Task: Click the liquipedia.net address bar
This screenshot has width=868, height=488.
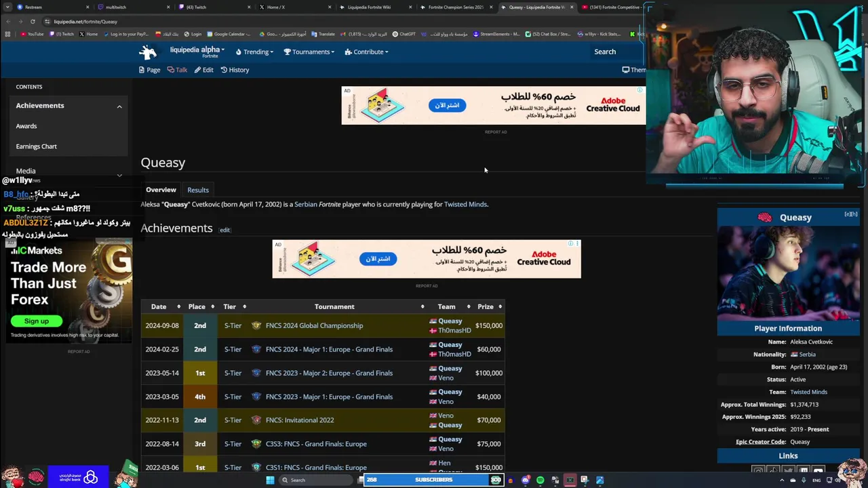Action: (x=339, y=21)
